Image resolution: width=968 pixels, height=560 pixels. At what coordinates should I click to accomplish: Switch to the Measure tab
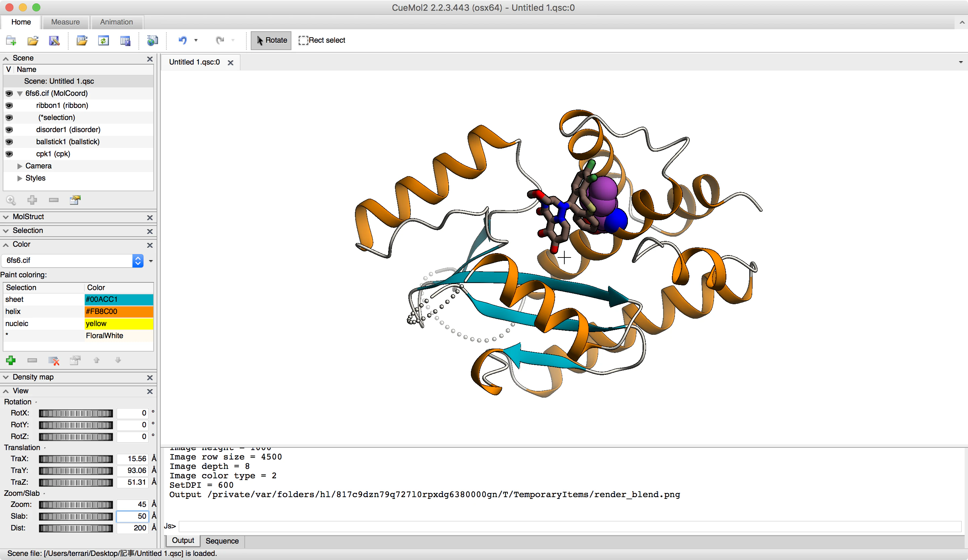click(66, 22)
